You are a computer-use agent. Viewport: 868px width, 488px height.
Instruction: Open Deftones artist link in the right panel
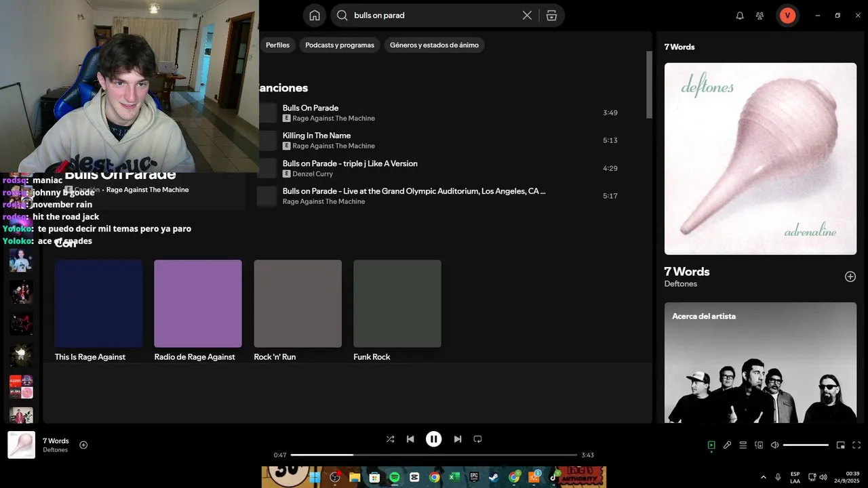pyautogui.click(x=681, y=284)
